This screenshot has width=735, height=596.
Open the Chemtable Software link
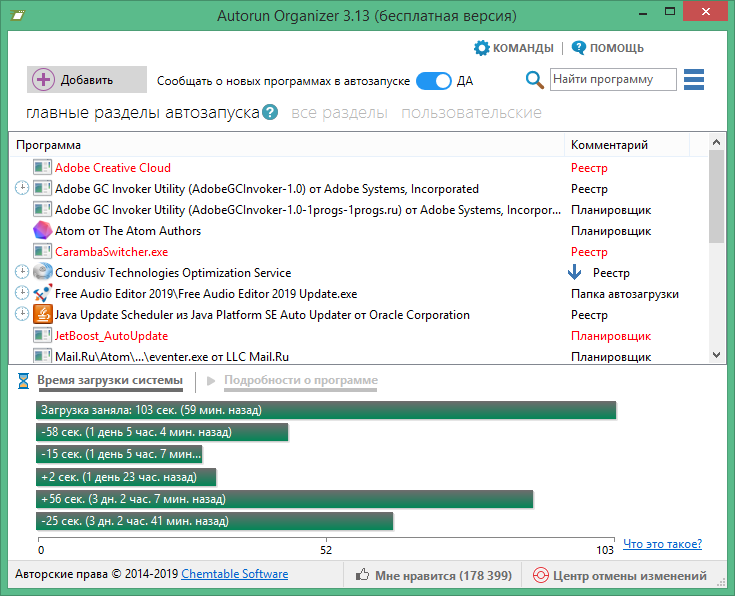[x=234, y=574]
